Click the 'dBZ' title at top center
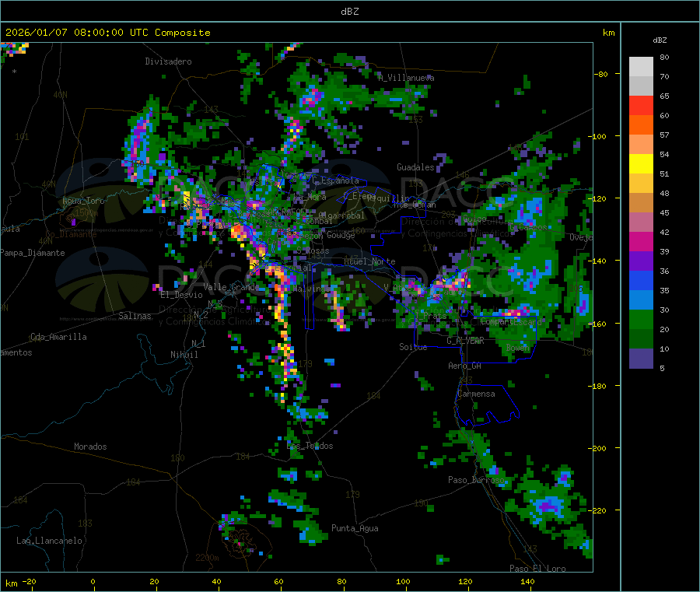 pyautogui.click(x=349, y=12)
